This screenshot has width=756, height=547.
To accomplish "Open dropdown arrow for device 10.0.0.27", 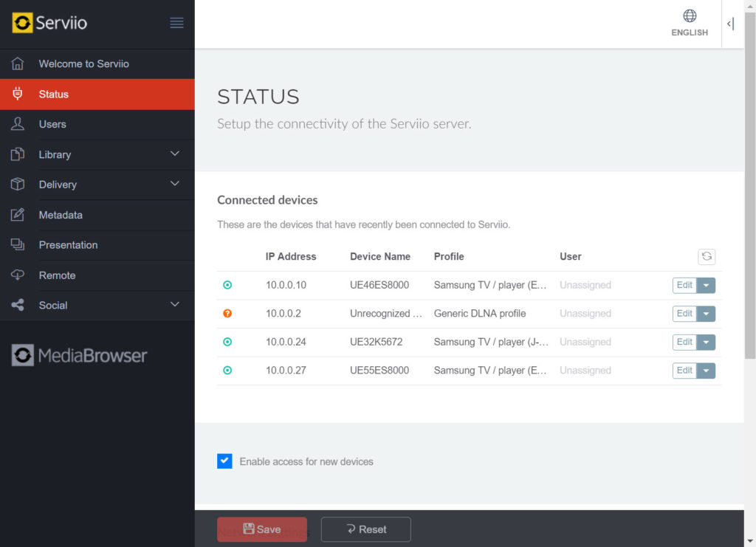I will 706,371.
